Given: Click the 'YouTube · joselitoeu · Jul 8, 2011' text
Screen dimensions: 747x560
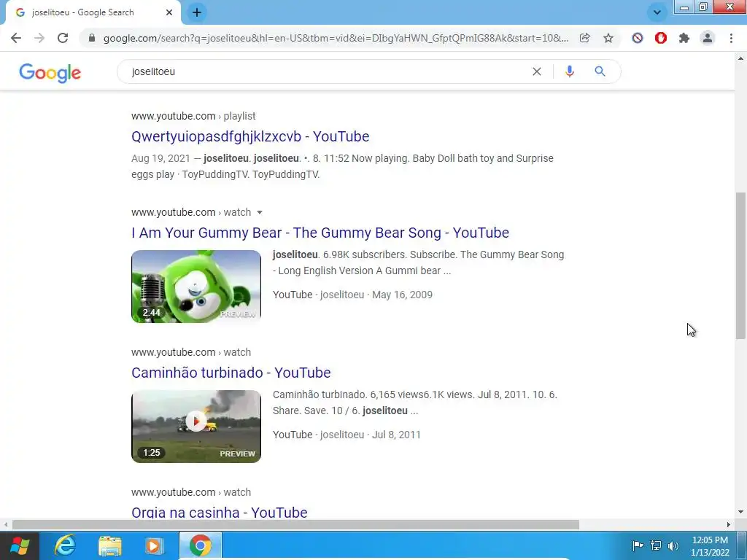Looking at the screenshot, I should click(x=347, y=435).
